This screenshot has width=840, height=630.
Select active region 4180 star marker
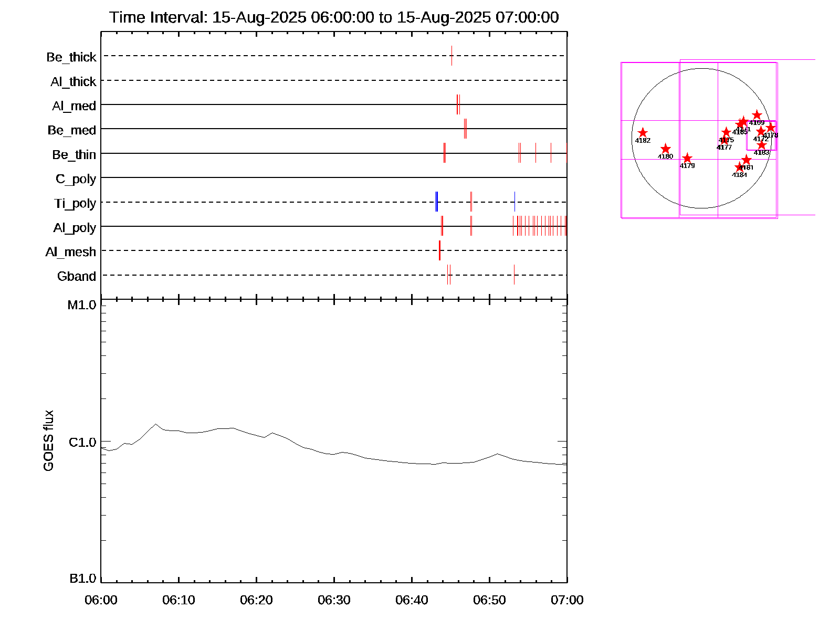tap(665, 149)
